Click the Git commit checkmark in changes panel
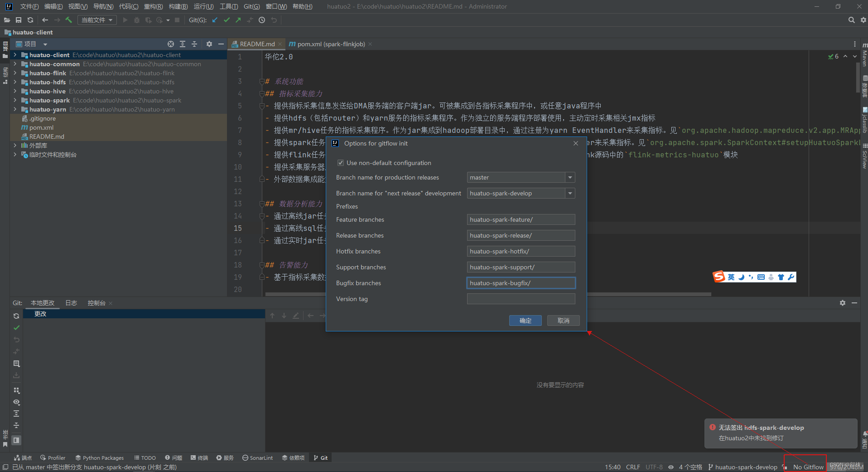The width and height of the screenshot is (868, 472). coord(16,327)
